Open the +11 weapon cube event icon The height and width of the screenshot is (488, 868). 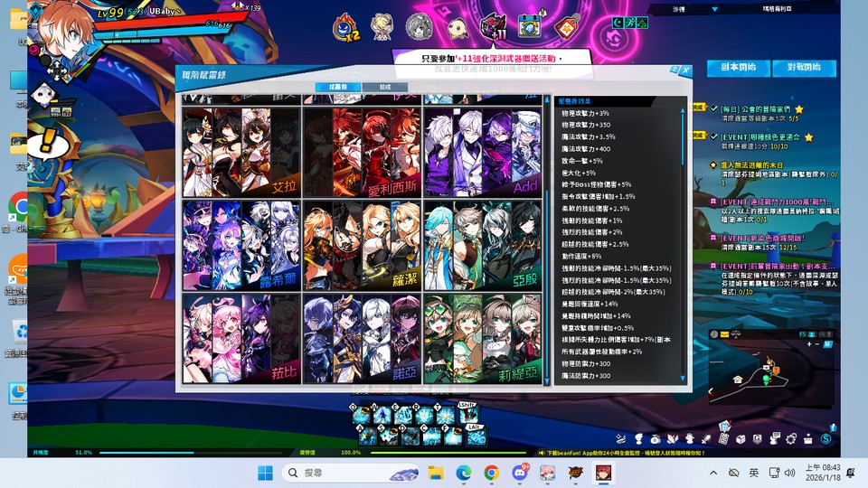click(493, 26)
